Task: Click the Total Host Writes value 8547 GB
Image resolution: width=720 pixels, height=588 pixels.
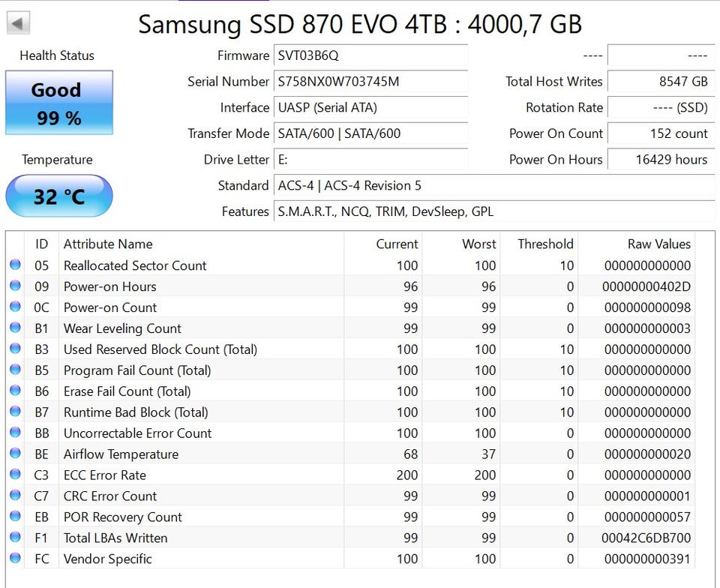Action: pyautogui.click(x=661, y=82)
